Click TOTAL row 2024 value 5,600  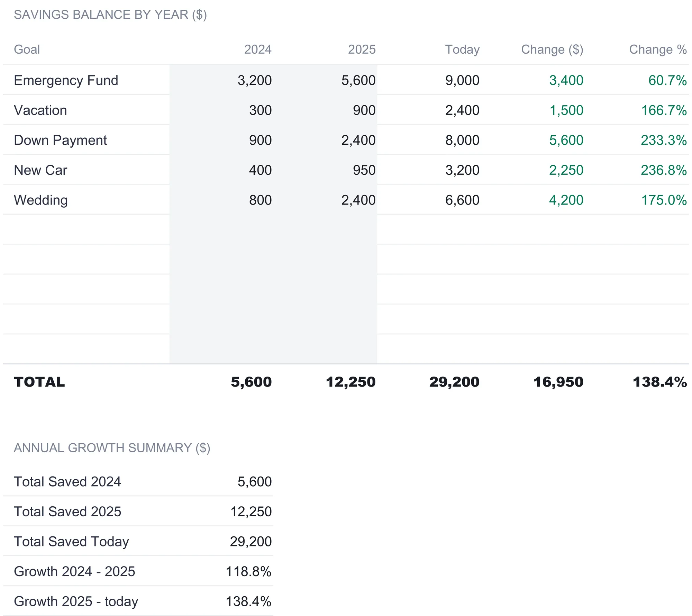pyautogui.click(x=251, y=382)
